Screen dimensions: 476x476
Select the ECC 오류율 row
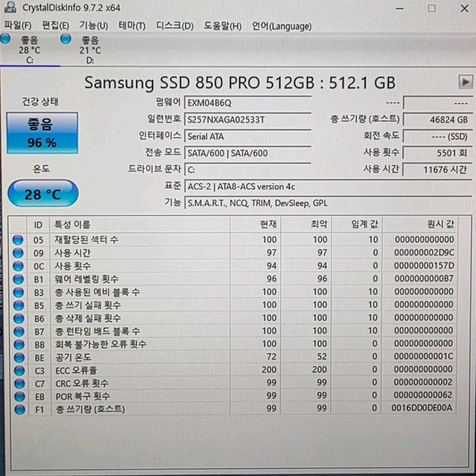[x=234, y=371]
